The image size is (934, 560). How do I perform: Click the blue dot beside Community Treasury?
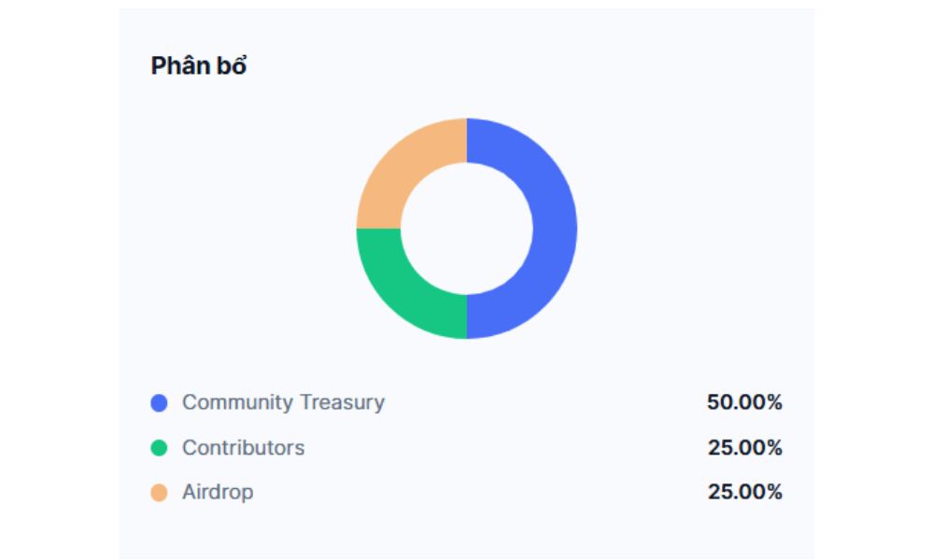[x=159, y=403]
